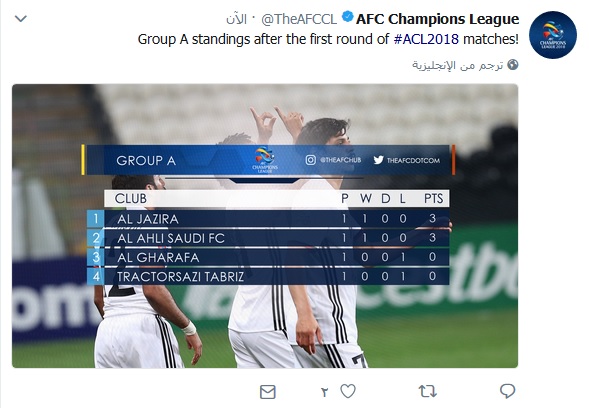Click the Twitter bird icon in the banner
This screenshot has height=408, width=589.
[378, 160]
